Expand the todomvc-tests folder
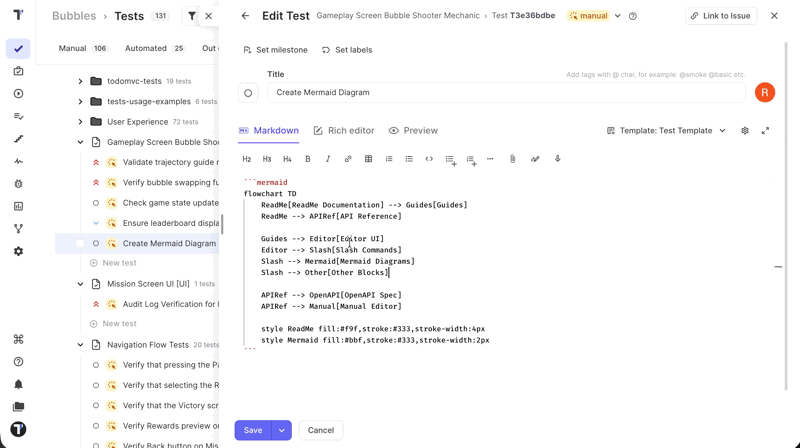Screen dimensions: 800x448 coord(80,81)
